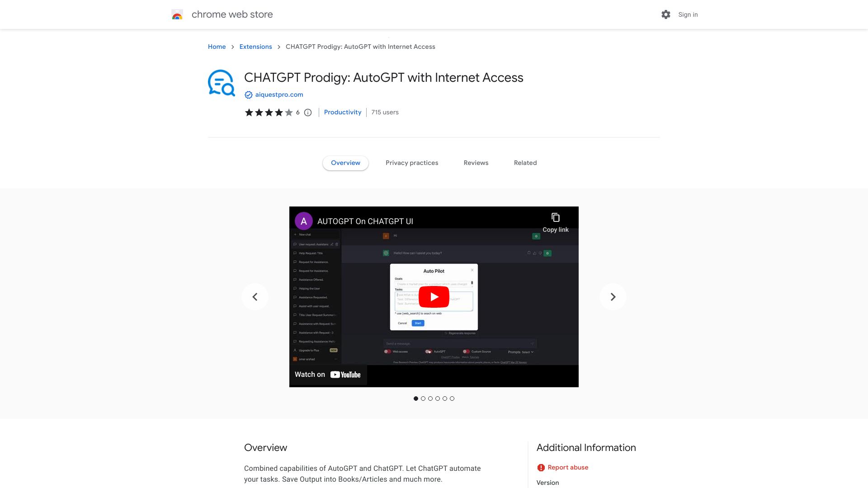Click the Productivity category filter
868x488 pixels.
tap(342, 112)
